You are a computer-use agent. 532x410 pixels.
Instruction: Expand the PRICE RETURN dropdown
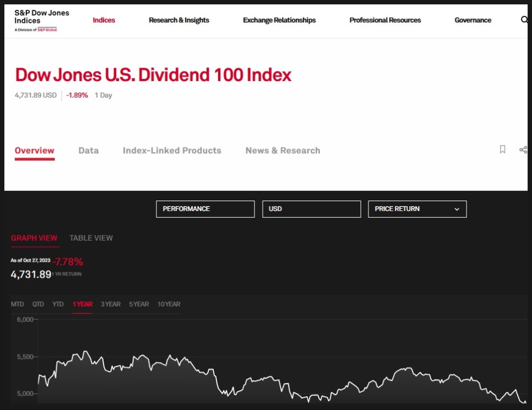tap(417, 209)
